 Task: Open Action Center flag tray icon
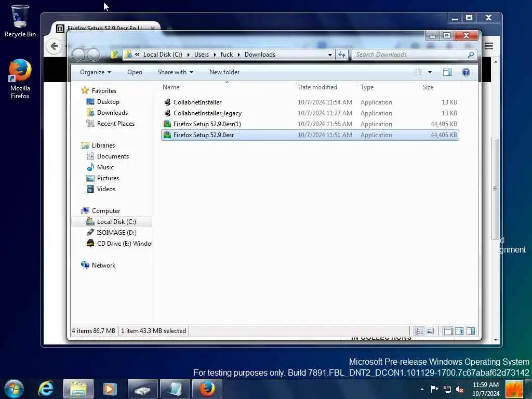coord(434,389)
